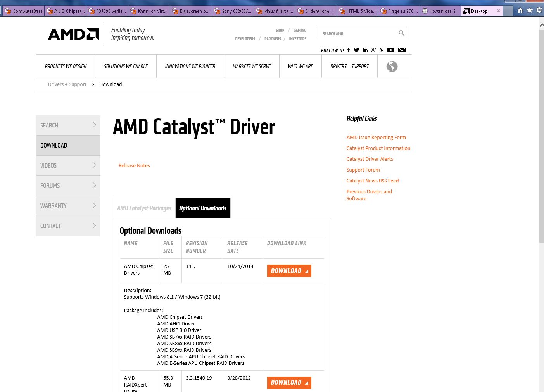Open AMD Google Plus icon

click(373, 50)
